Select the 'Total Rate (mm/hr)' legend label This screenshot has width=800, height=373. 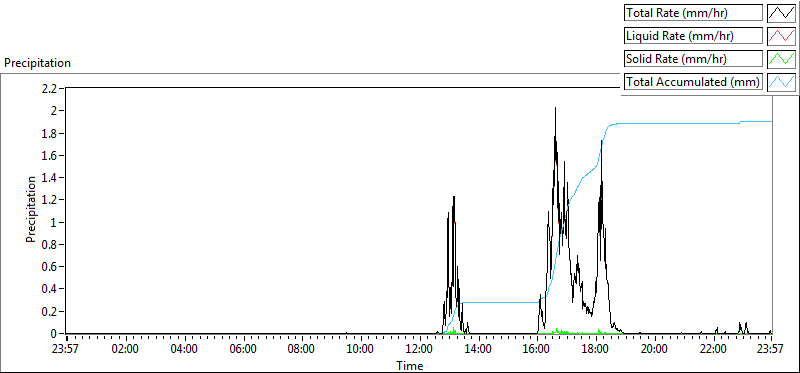[x=693, y=13]
